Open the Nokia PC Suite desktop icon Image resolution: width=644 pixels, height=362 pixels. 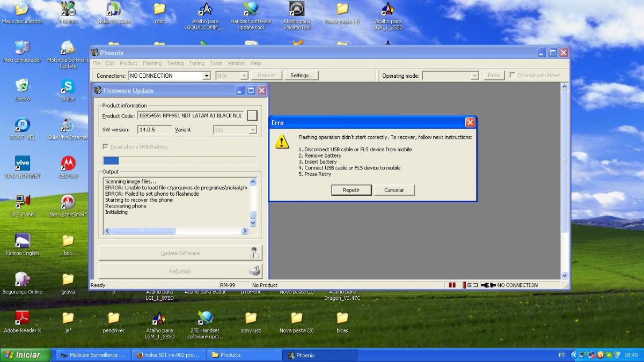114,13
